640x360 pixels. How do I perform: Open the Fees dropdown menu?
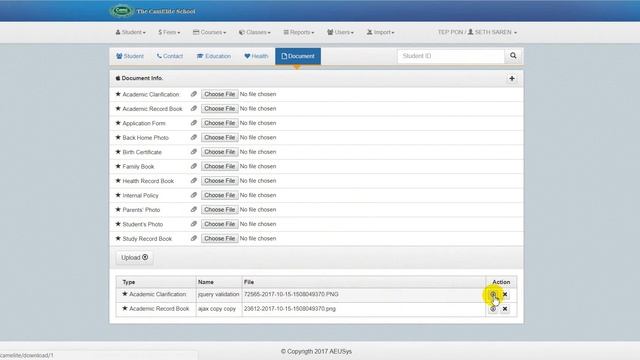click(x=169, y=32)
